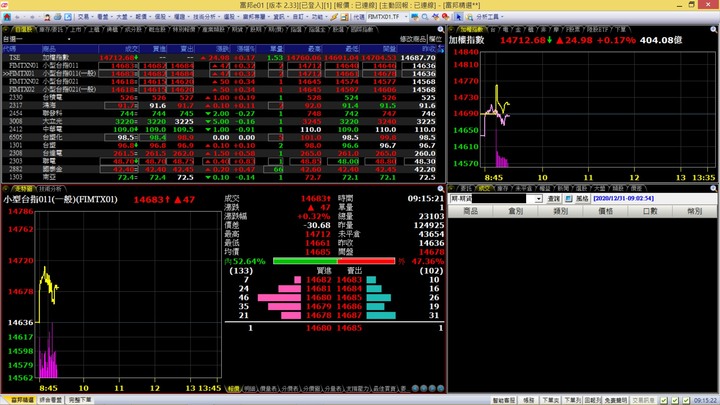Click the search magnifier on the 自選股 watchlist panel
The image size is (720, 405).
click(x=440, y=29)
